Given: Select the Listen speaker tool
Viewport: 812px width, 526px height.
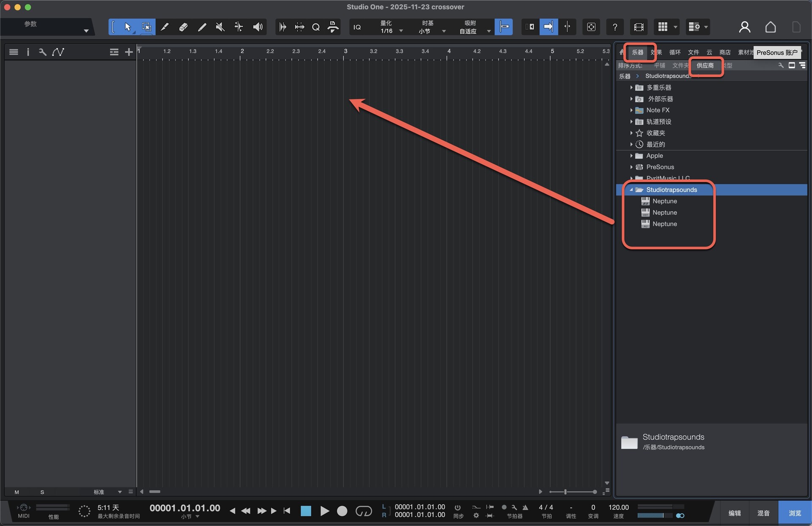Looking at the screenshot, I should point(258,27).
